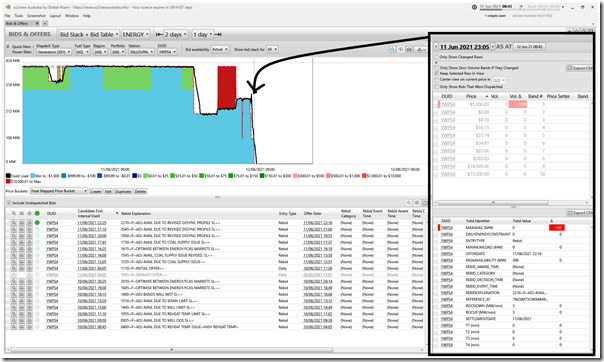Open the 2 days range dropdown
The width and height of the screenshot is (604, 362).
click(x=175, y=34)
